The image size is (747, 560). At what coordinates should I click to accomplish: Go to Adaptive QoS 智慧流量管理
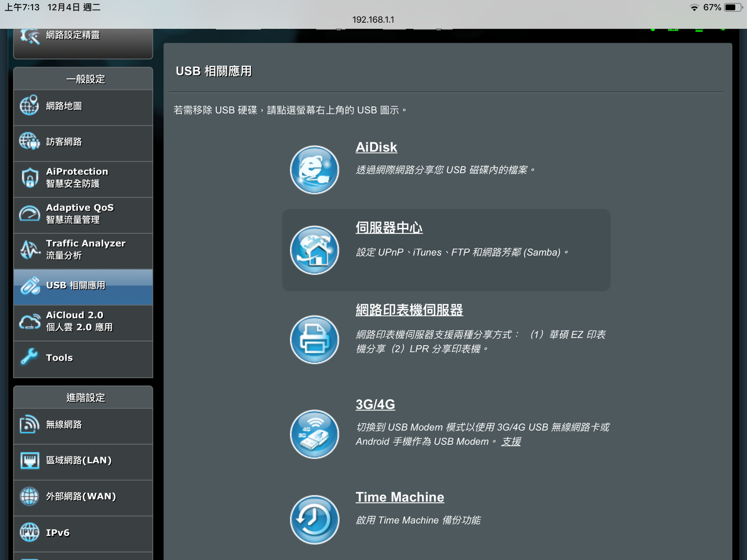[x=83, y=216]
